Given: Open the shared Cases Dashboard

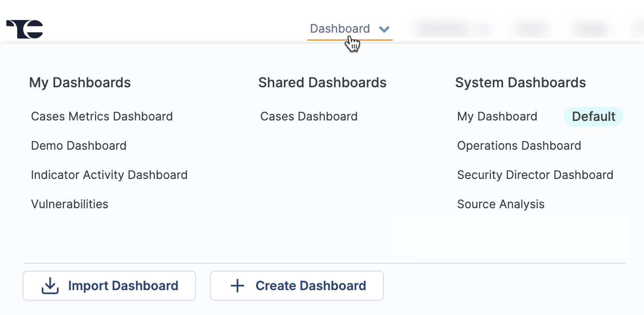Looking at the screenshot, I should (x=309, y=116).
